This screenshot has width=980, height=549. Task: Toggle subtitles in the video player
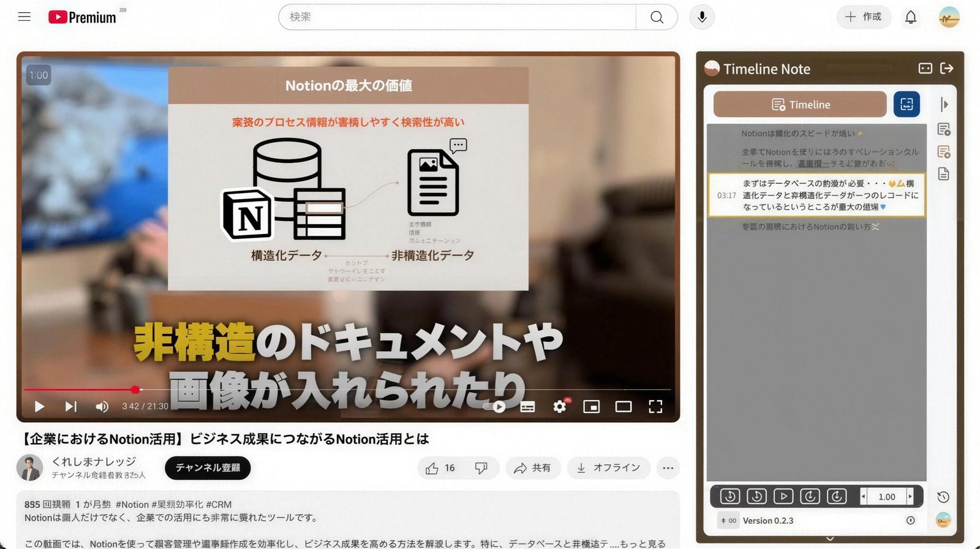click(x=527, y=406)
